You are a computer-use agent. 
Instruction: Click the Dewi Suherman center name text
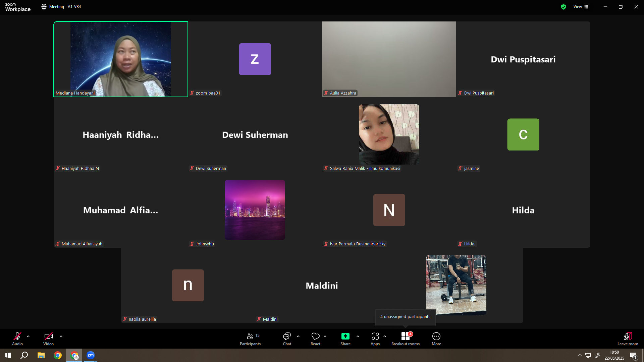point(255,135)
